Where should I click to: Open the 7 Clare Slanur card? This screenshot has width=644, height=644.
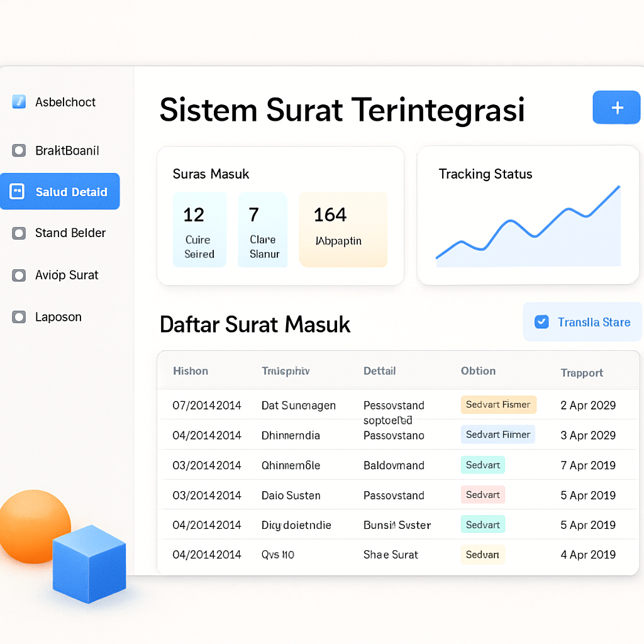click(x=263, y=230)
